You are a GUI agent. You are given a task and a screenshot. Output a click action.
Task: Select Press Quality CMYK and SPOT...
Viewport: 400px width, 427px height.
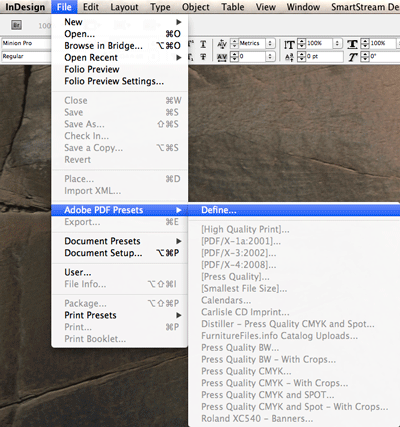tap(294, 395)
